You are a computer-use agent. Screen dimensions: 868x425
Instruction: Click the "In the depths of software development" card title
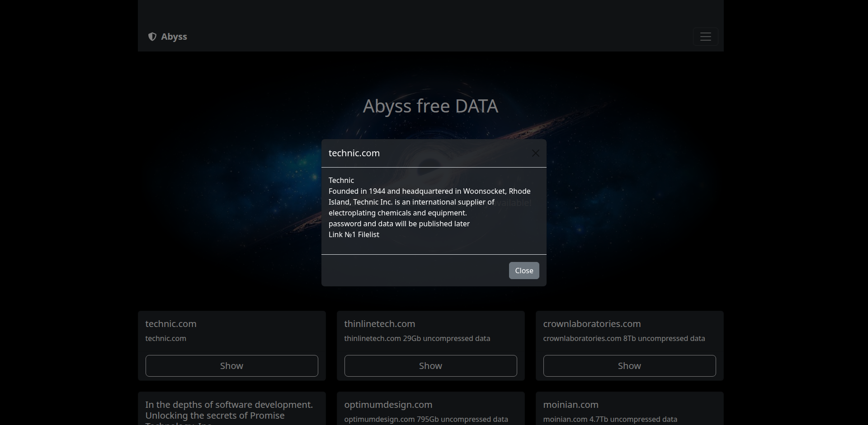pos(229,413)
